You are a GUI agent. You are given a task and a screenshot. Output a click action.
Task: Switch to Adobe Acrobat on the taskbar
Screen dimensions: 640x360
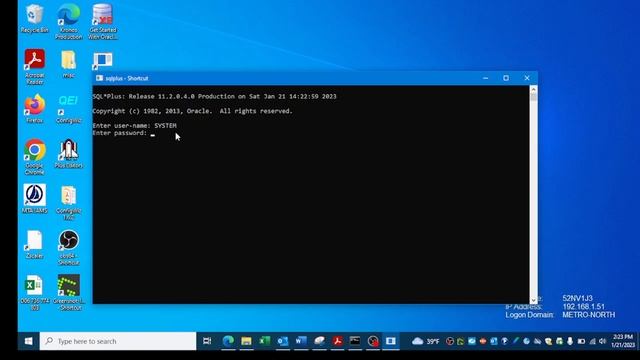(x=337, y=341)
